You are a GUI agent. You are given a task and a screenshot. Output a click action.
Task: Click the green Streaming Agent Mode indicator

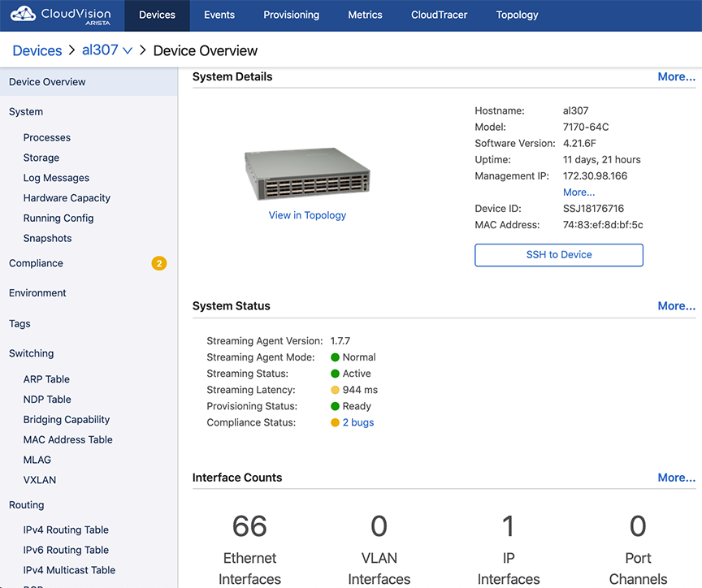pos(335,357)
